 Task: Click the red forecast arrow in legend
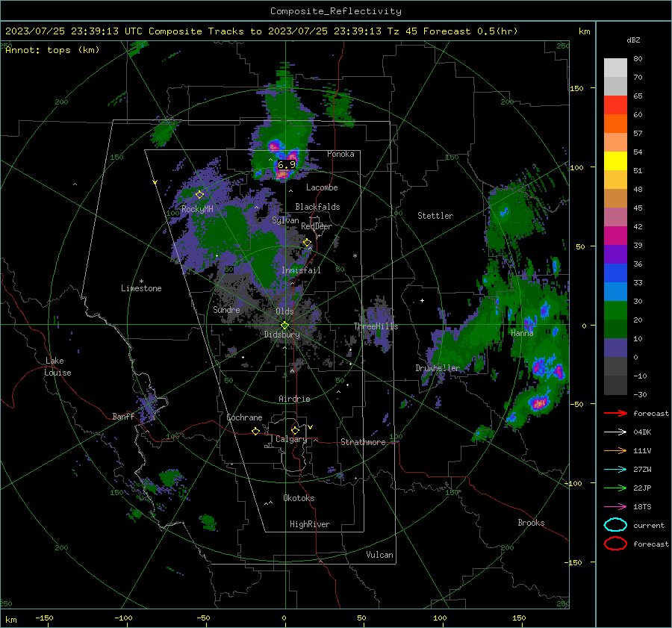615,413
